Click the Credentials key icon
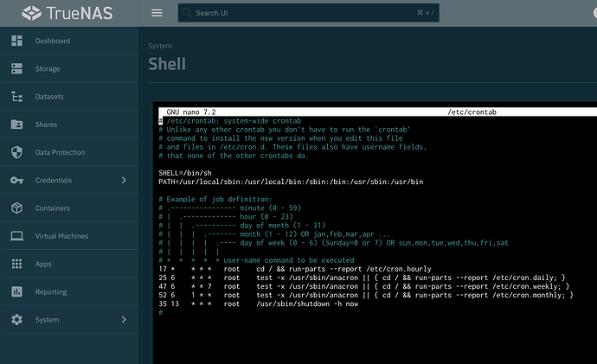The height and width of the screenshot is (364, 597). (16, 181)
